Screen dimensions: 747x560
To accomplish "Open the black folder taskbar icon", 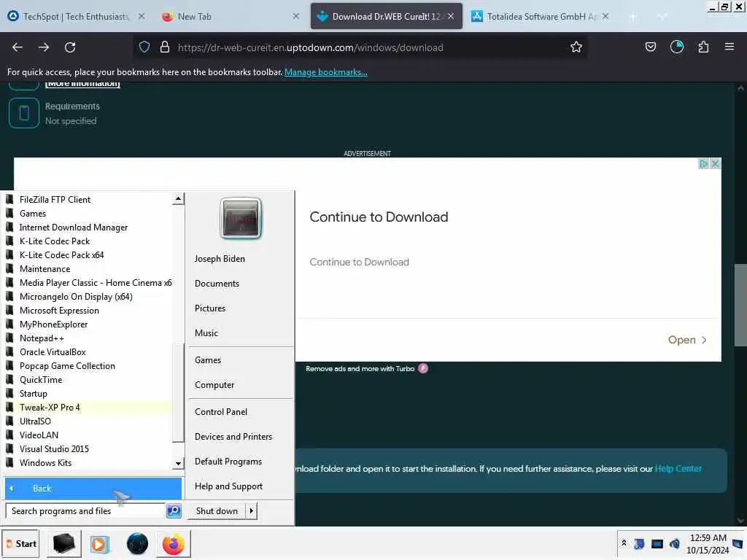I will coord(63,544).
